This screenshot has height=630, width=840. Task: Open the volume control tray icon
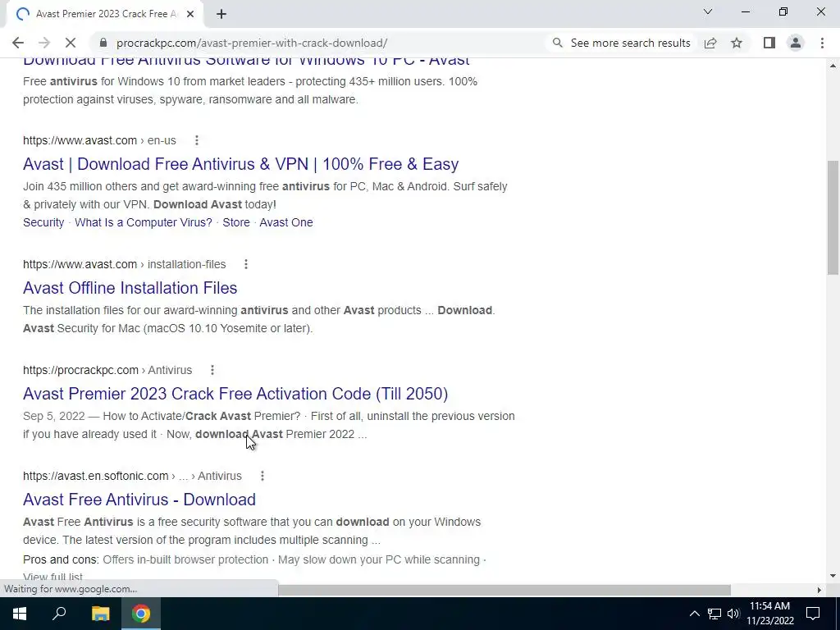point(733,614)
